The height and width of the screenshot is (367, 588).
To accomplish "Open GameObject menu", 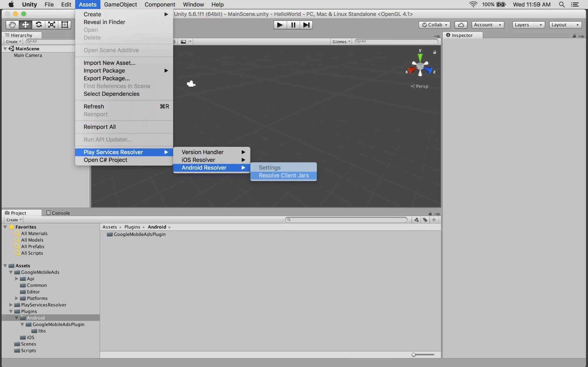I will tap(120, 4).
